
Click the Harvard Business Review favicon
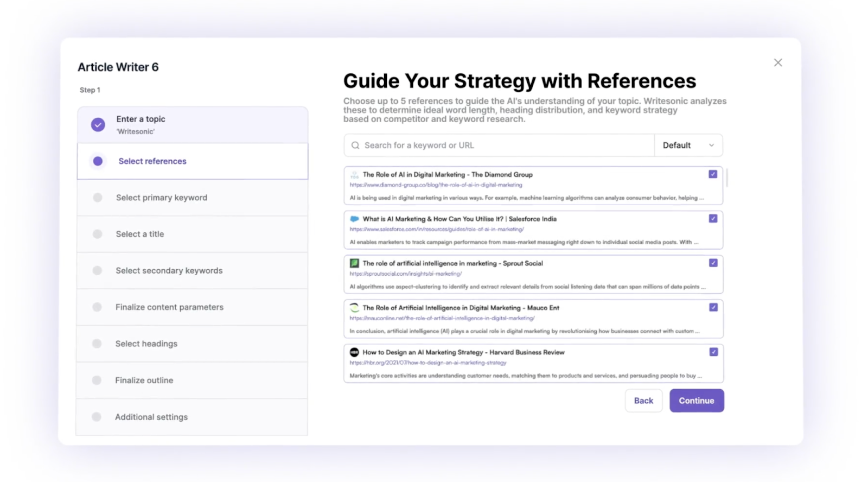(x=354, y=352)
